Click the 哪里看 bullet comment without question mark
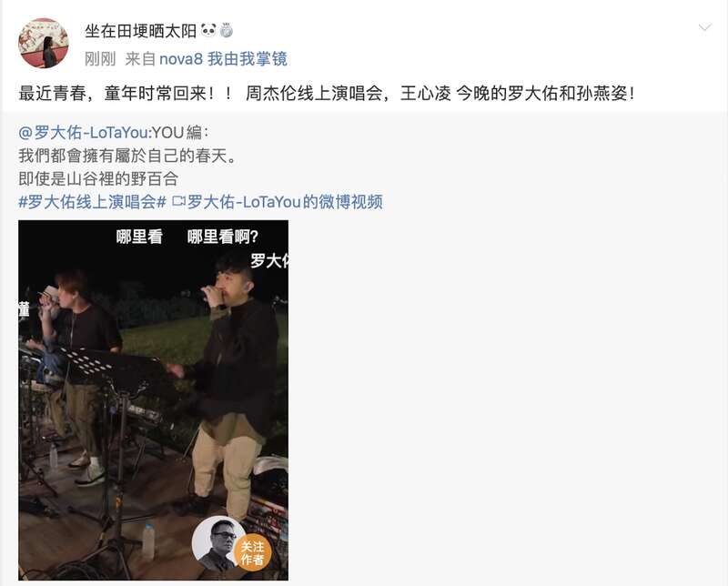728x586 pixels. tap(139, 237)
